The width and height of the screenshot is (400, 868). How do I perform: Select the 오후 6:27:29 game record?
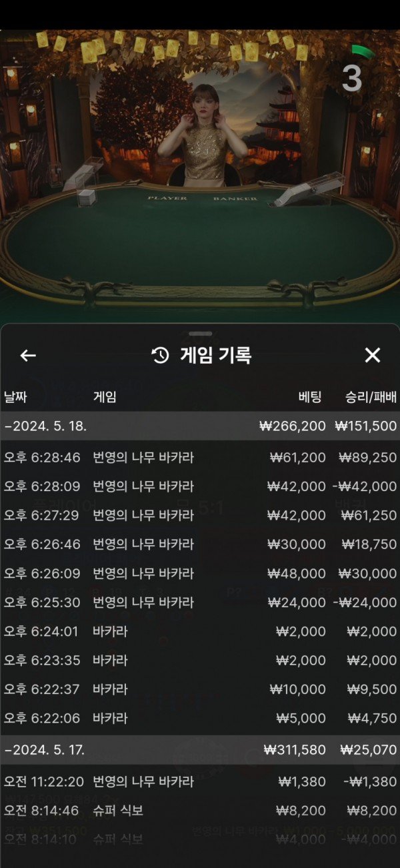pos(200,515)
